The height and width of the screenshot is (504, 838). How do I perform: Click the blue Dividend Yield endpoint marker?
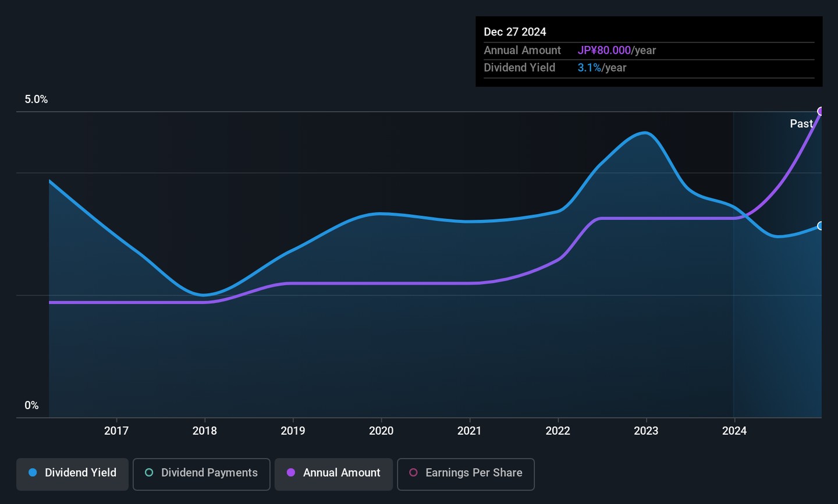pyautogui.click(x=821, y=226)
